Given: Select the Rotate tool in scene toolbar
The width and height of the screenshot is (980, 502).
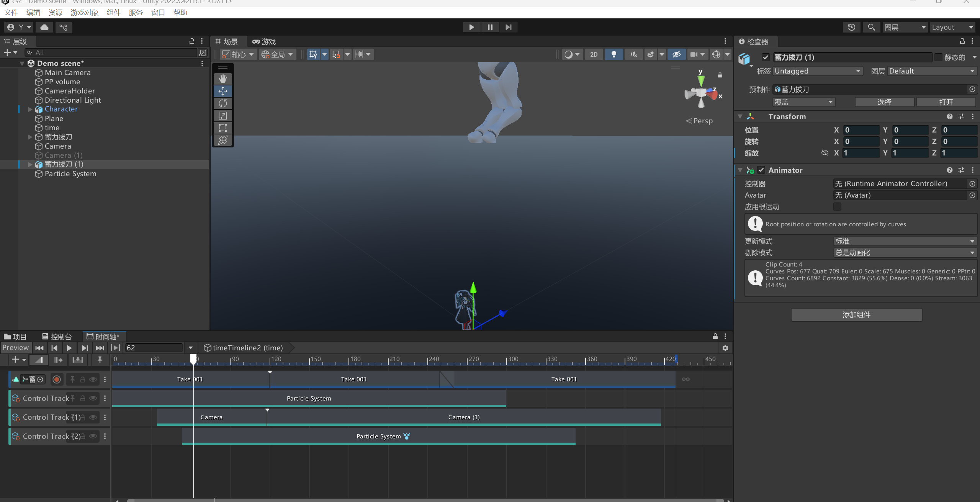Looking at the screenshot, I should pyautogui.click(x=223, y=103).
